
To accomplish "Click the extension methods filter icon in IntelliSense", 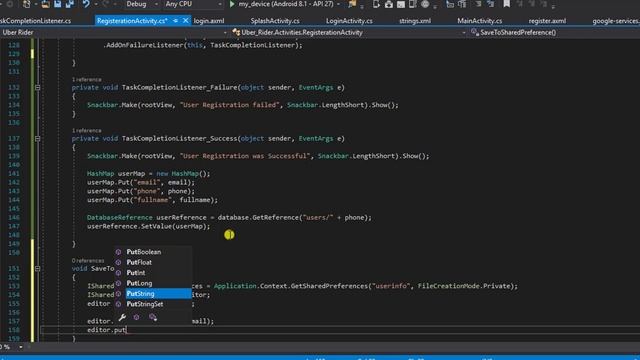I will click(153, 317).
